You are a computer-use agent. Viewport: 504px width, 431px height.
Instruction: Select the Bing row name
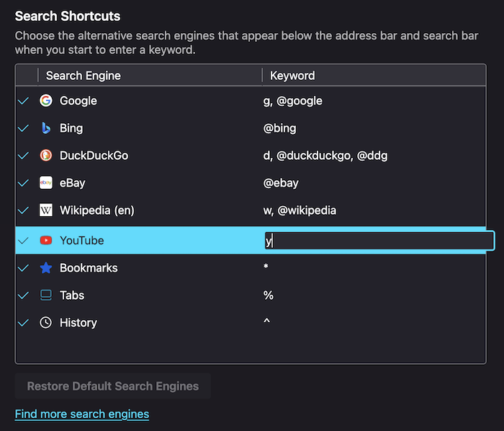(x=71, y=128)
